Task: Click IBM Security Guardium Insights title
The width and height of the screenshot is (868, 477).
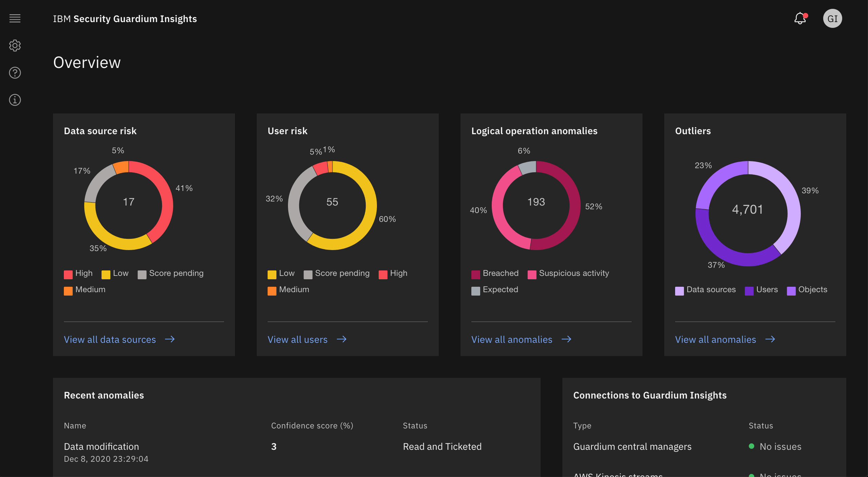Action: pos(125,19)
